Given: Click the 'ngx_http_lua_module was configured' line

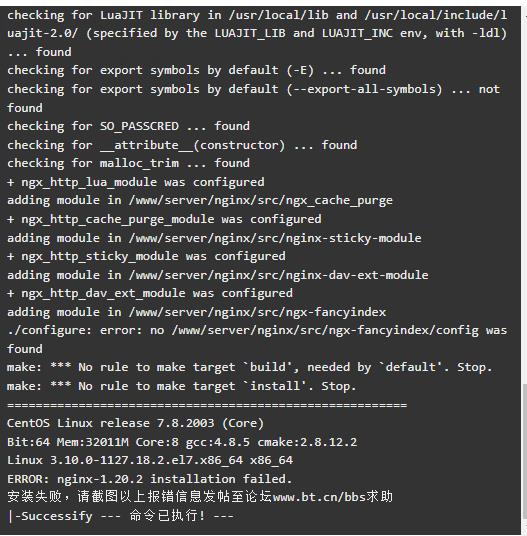Looking at the screenshot, I should point(136,182).
